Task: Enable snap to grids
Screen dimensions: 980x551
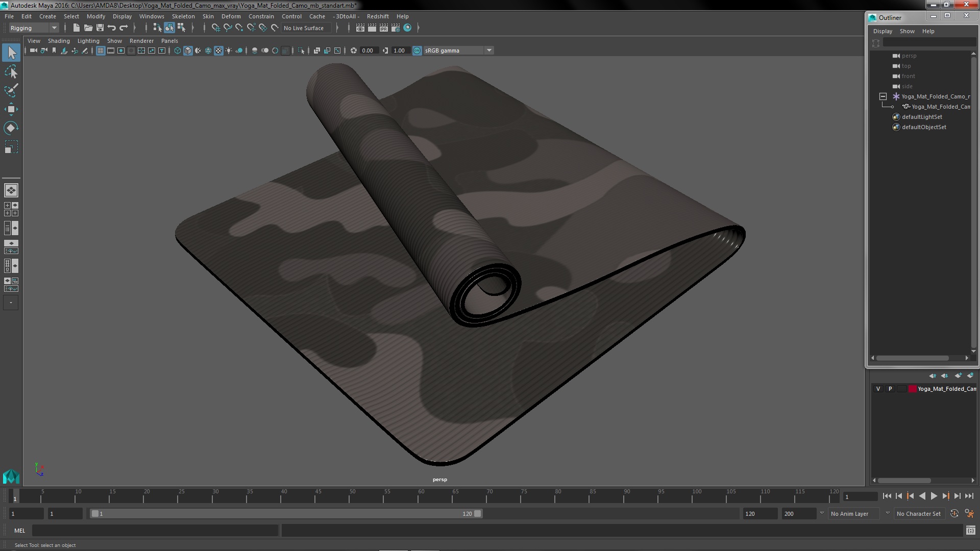Action: coord(216,28)
